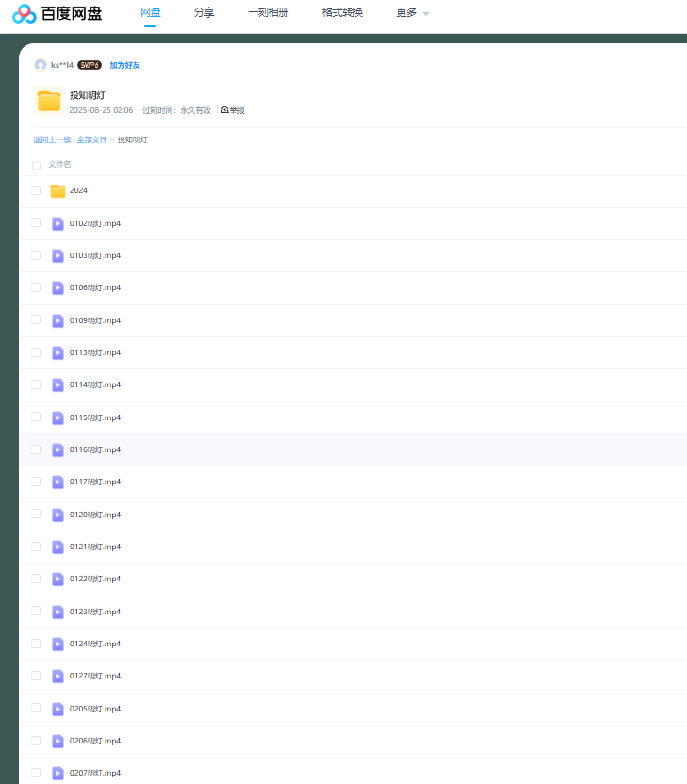Click the 举报 report button

[x=233, y=110]
